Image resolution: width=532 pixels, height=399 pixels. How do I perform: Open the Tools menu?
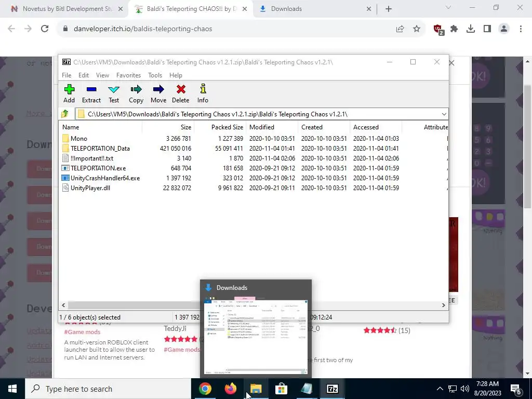click(155, 75)
